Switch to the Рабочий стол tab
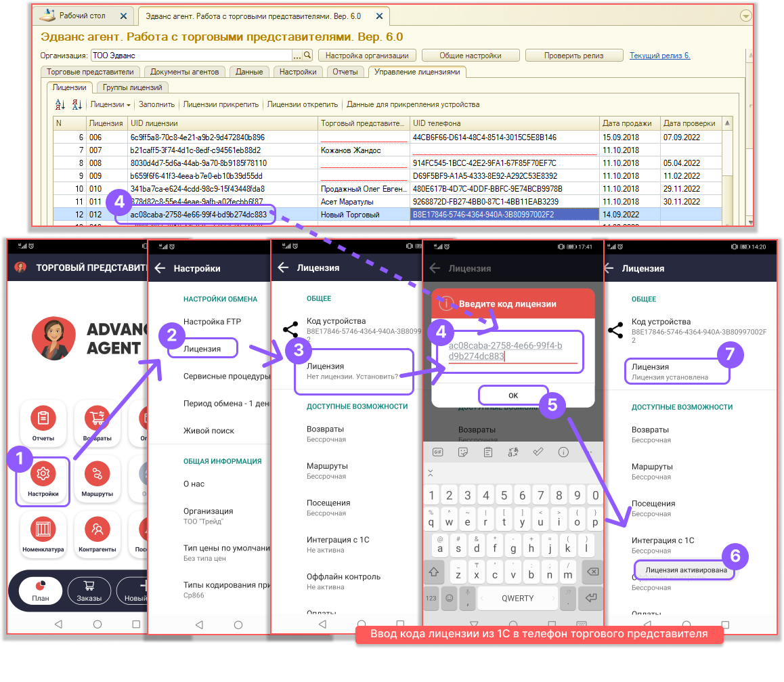 click(82, 16)
